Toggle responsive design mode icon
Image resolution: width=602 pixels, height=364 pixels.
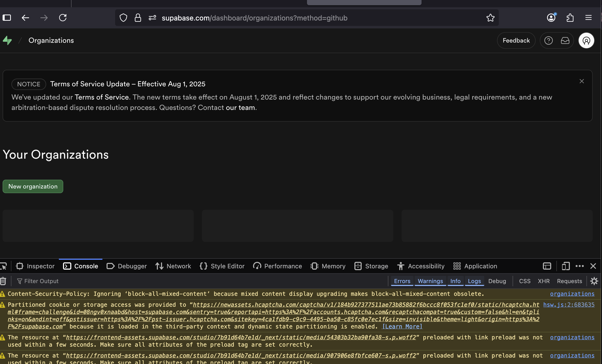click(565, 266)
